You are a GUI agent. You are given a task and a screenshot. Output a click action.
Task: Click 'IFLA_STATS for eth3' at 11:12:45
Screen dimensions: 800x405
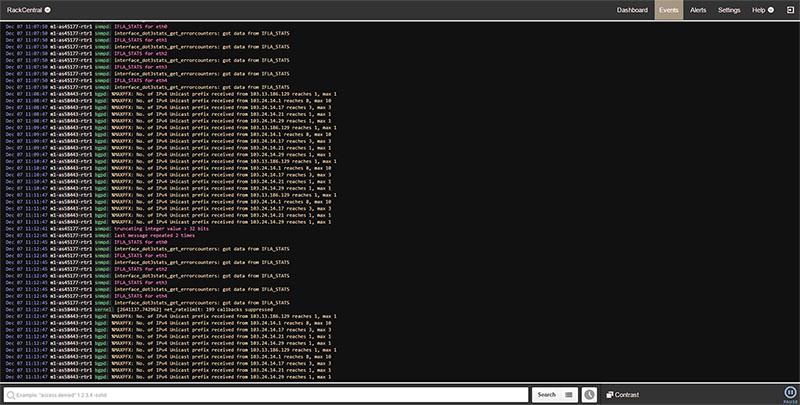140,282
